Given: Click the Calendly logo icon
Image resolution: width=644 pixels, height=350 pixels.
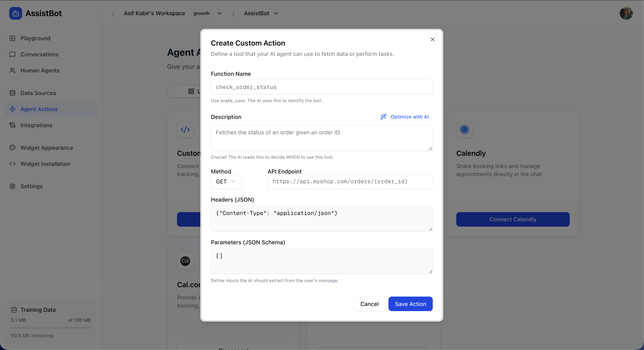Looking at the screenshot, I should pos(464,130).
